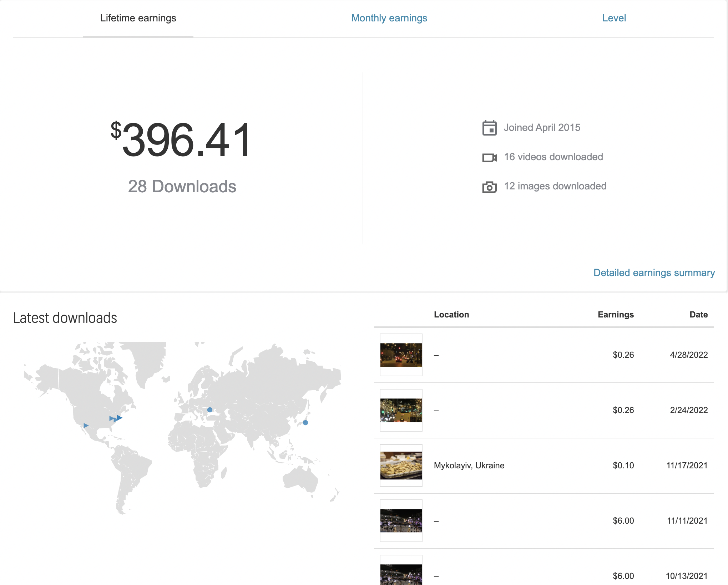
Task: Click the $6.00 earnings for 11/11/2021
Action: (x=623, y=521)
